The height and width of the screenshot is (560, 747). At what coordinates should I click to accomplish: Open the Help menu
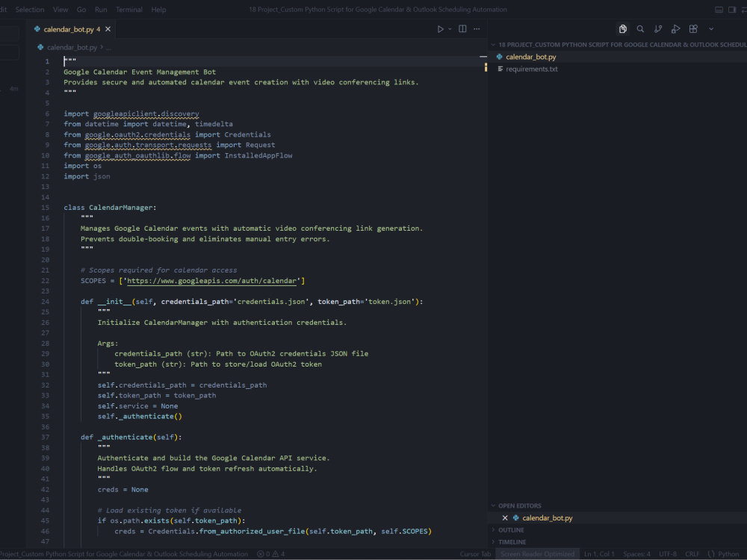(x=158, y=10)
